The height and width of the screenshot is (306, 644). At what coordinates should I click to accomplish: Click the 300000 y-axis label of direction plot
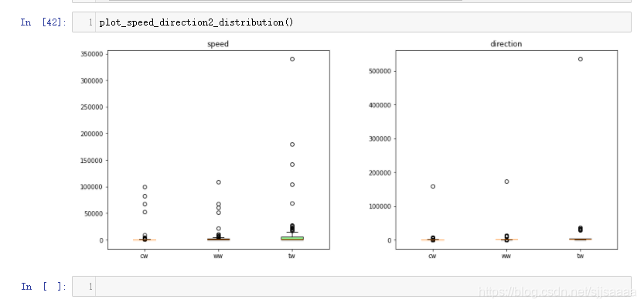pyautogui.click(x=380, y=139)
